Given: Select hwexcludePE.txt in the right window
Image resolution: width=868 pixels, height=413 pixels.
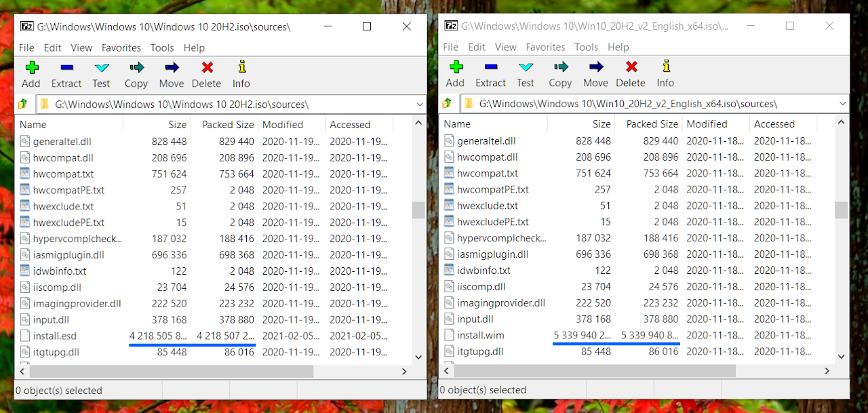Looking at the screenshot, I should click(493, 222).
